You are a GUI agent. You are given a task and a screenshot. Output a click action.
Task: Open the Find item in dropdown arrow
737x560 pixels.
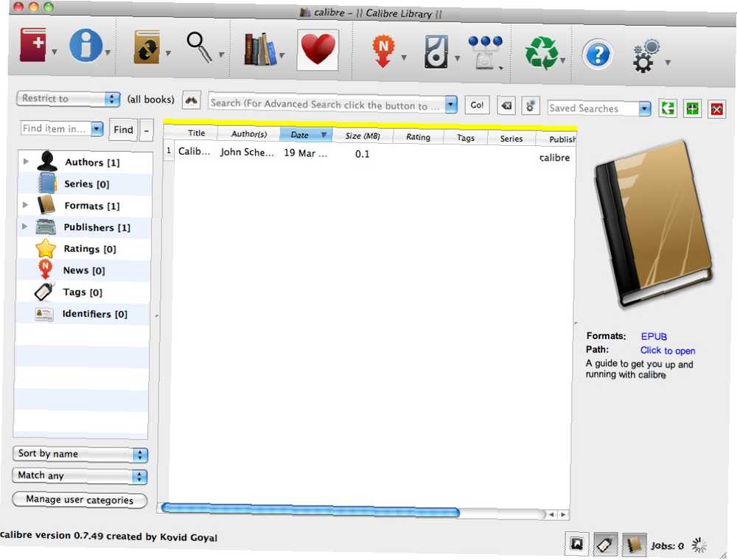click(x=97, y=128)
